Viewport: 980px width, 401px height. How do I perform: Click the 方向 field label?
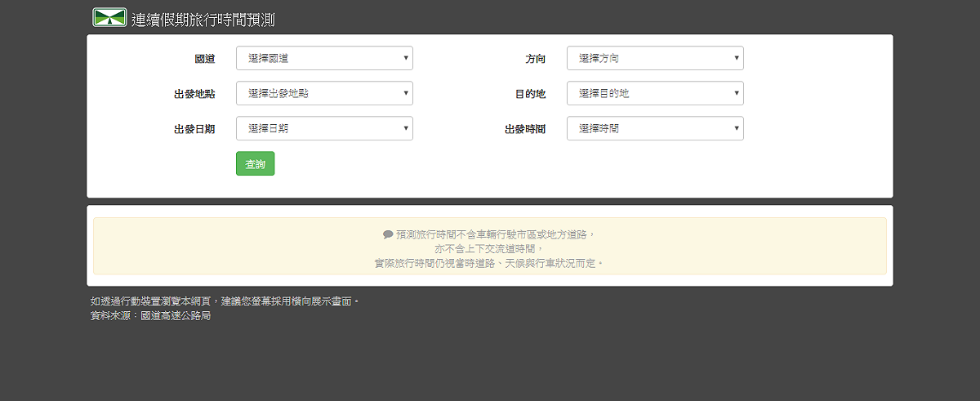pos(536,59)
